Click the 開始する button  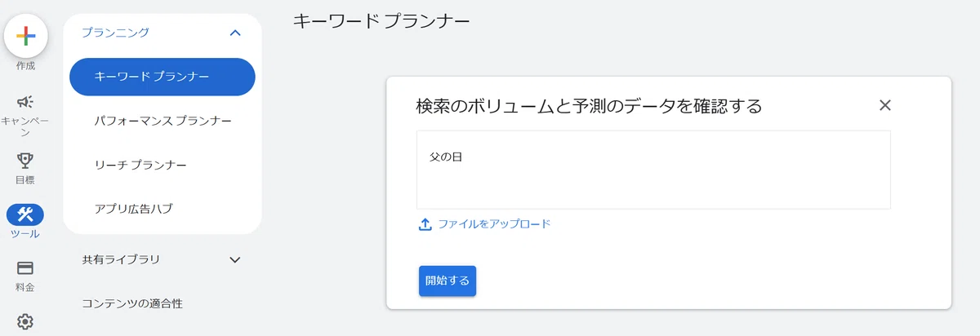point(448,281)
